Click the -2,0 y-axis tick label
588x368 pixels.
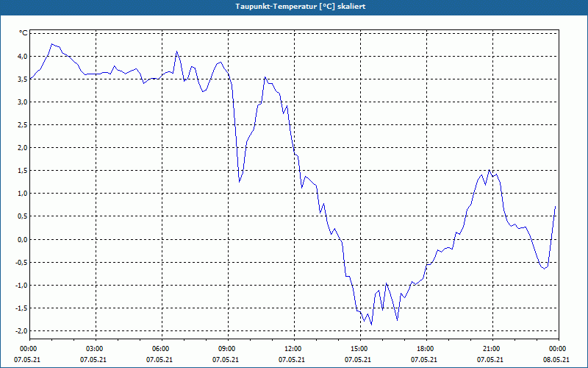tap(21, 331)
